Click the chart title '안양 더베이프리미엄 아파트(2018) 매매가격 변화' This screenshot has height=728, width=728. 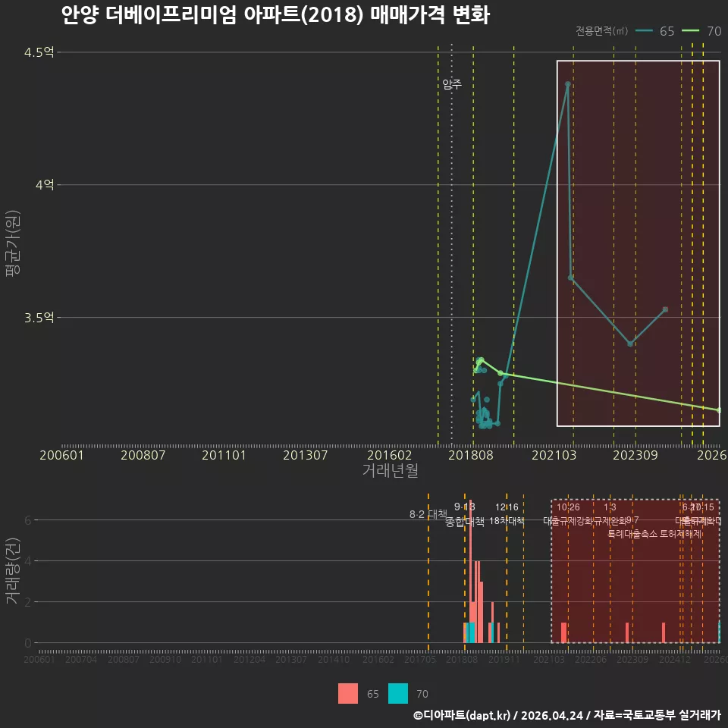coord(275,15)
